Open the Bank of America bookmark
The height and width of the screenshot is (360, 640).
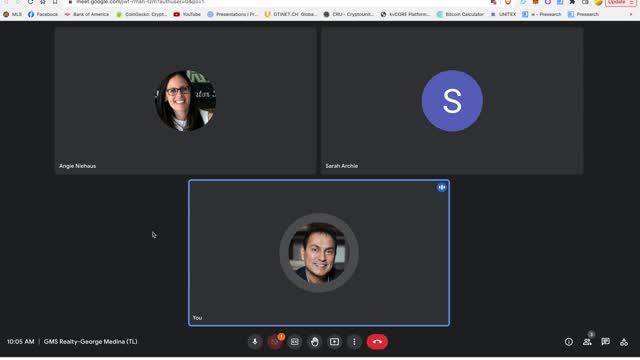87,14
